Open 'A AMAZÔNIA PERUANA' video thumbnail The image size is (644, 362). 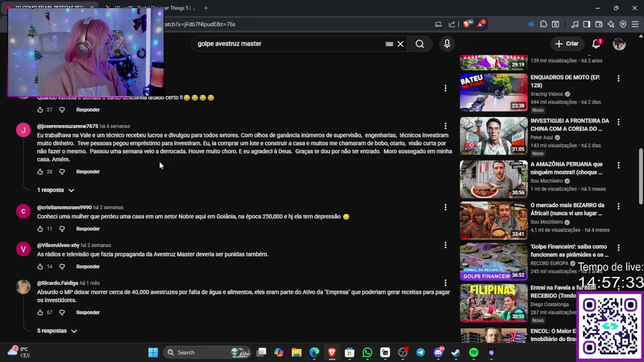click(x=494, y=179)
